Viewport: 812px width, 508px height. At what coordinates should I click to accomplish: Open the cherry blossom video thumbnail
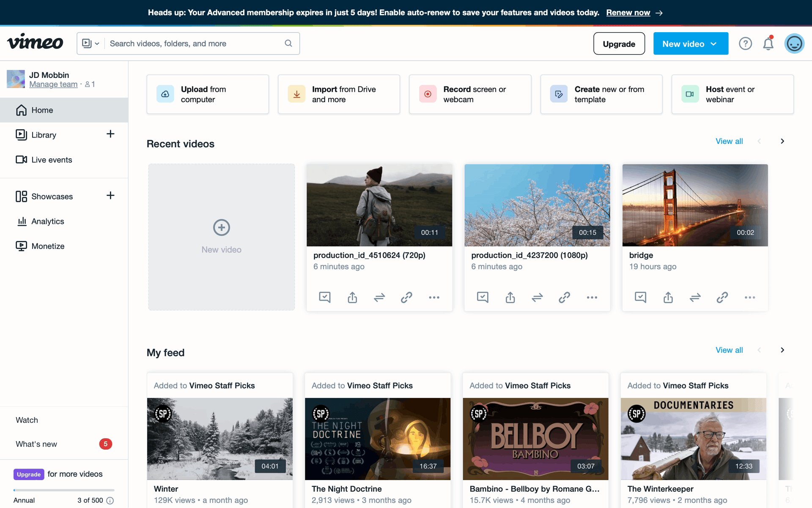point(537,205)
